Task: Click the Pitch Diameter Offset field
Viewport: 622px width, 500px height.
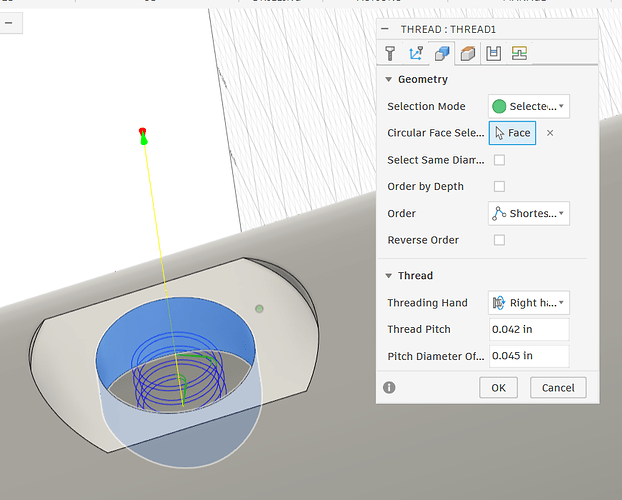Action: [529, 356]
